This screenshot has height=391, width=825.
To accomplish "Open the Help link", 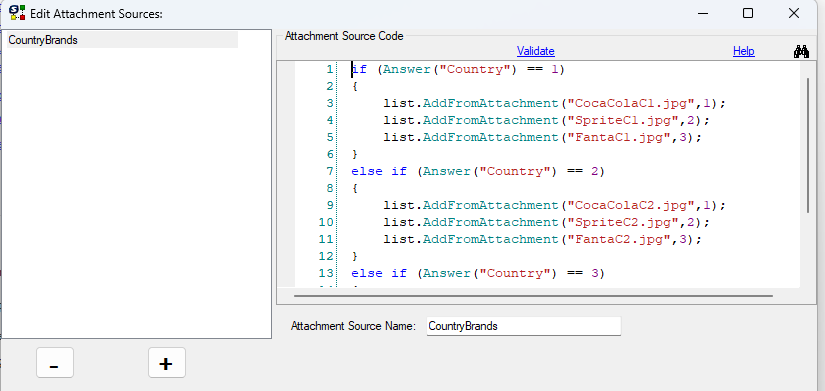I will [x=743, y=51].
